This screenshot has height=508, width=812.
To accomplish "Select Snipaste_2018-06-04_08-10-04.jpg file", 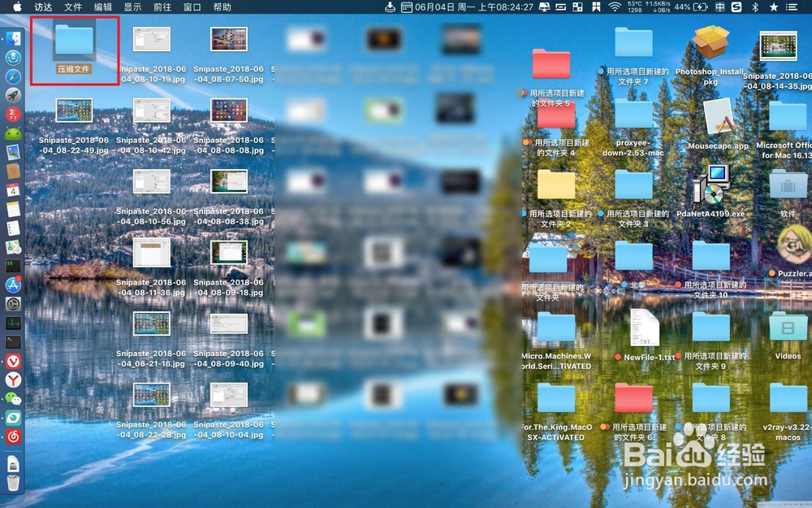I will (x=229, y=394).
